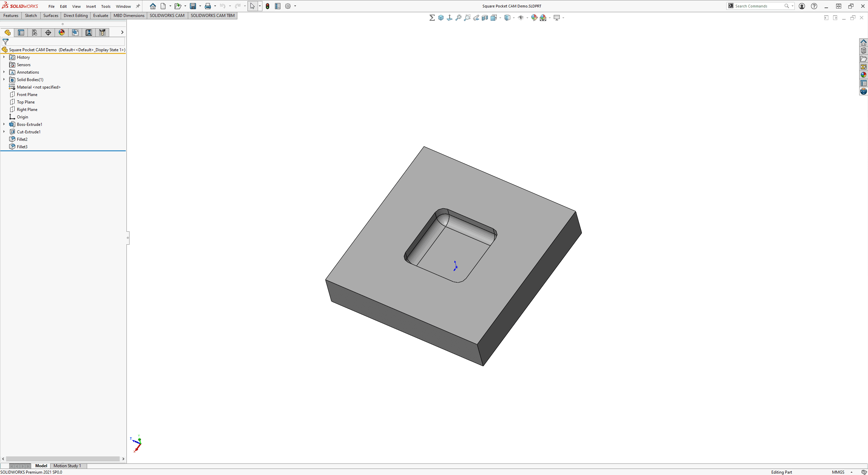868x475 pixels.
Task: Open the Insert menu
Action: click(x=91, y=6)
